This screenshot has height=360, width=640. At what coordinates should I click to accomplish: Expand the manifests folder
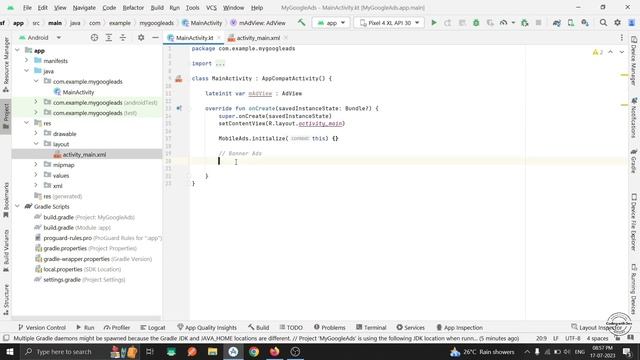tap(27, 60)
